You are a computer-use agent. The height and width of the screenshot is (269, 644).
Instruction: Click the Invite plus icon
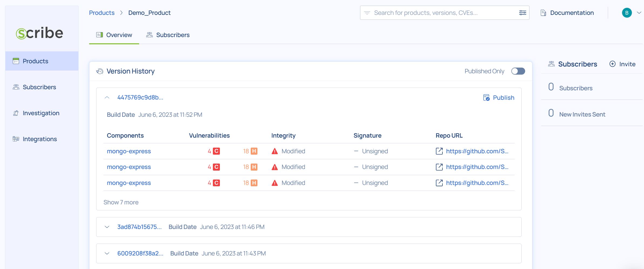pos(612,64)
